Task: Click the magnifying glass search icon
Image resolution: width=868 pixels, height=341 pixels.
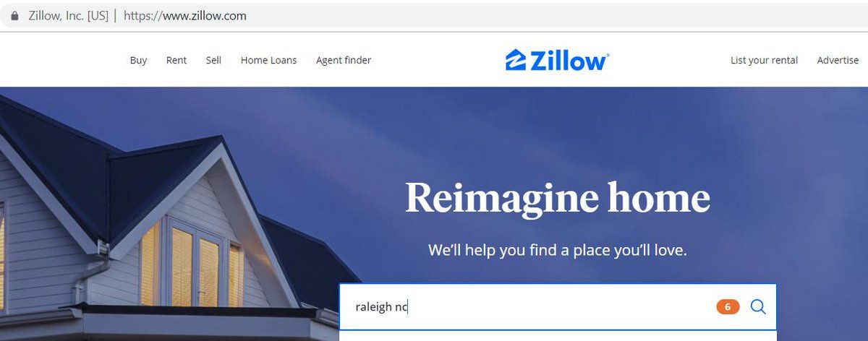Action: pos(758,307)
